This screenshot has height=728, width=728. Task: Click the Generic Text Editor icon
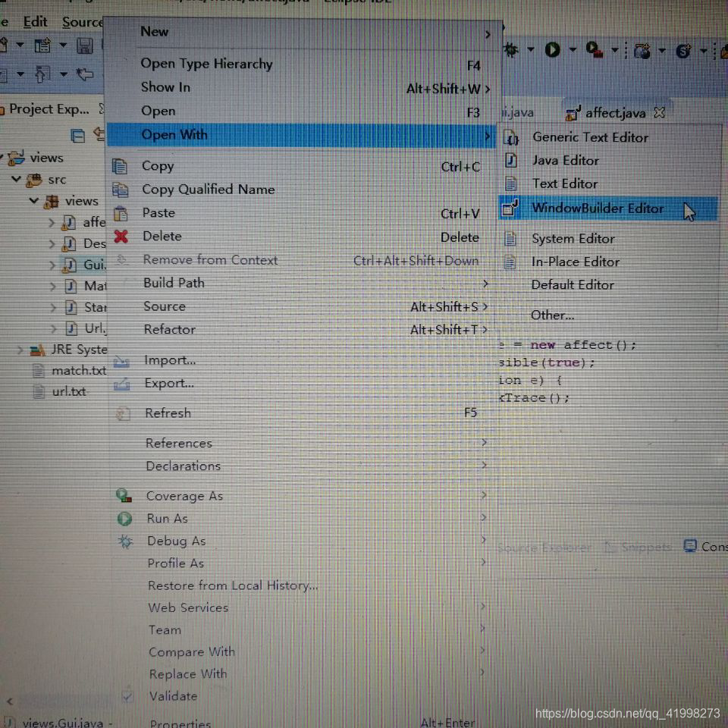pos(511,138)
